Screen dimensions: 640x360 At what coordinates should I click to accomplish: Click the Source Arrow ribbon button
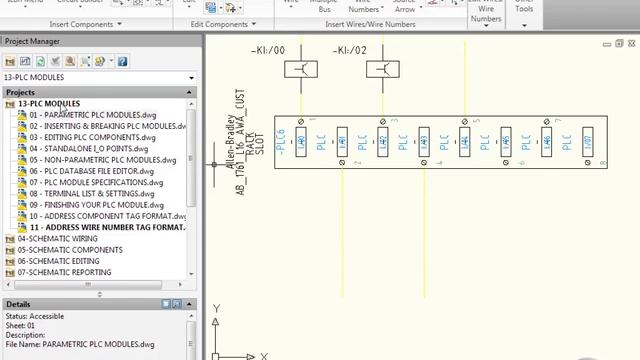pos(404,7)
